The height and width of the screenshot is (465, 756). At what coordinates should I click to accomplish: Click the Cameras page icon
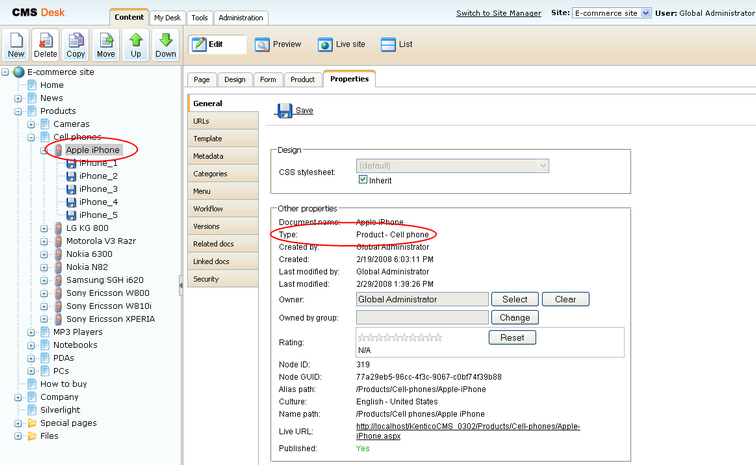point(45,124)
